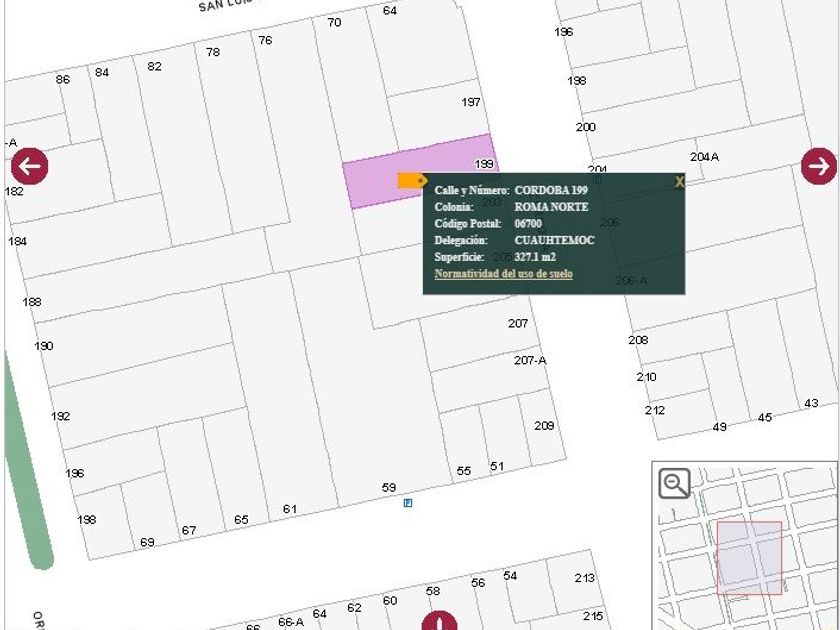Screen dimensions: 840x630
Task: Click lot number 190
Action: (44, 346)
